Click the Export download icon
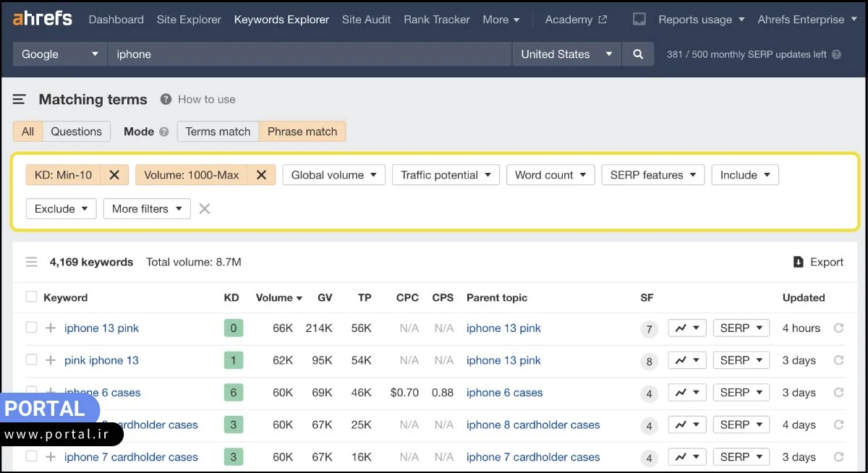868x473 pixels. coord(799,263)
